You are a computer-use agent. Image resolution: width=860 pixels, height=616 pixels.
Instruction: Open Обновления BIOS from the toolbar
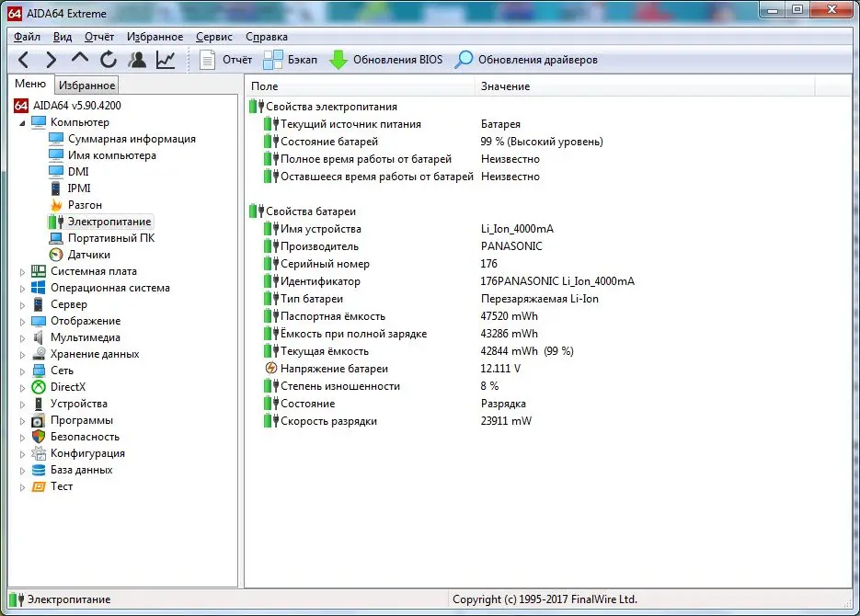pos(385,59)
